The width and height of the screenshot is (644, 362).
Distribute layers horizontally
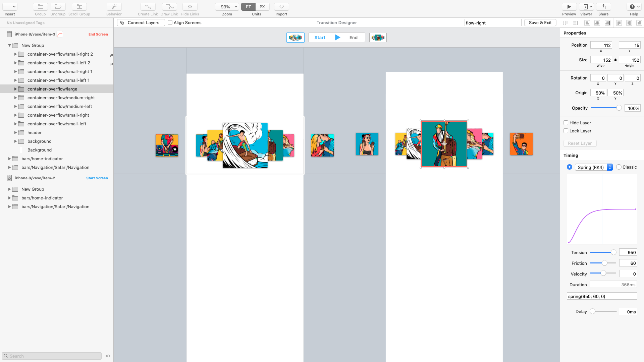click(x=566, y=23)
